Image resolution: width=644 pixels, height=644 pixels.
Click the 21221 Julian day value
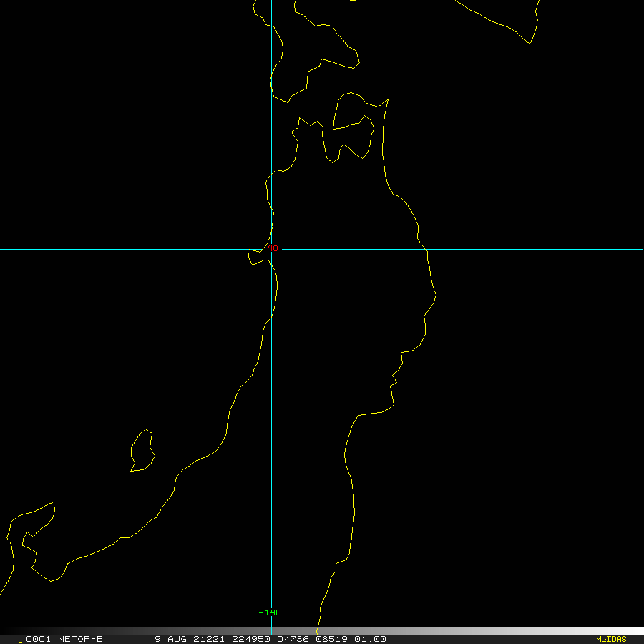tap(212, 639)
